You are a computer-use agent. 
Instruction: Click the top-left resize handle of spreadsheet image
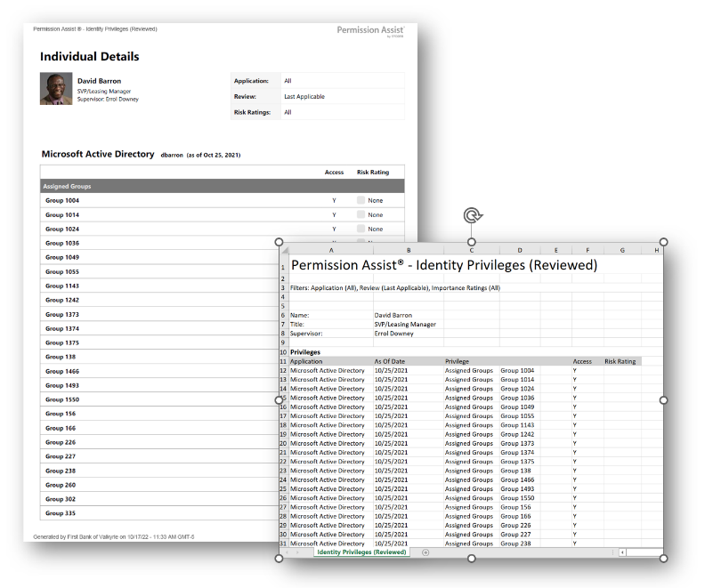pos(279,242)
